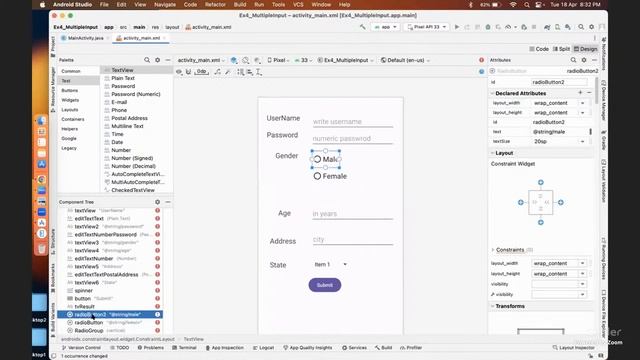Add a declared attribute with plus icon
Image resolution: width=640 pixels, height=360 pixels.
point(580,93)
